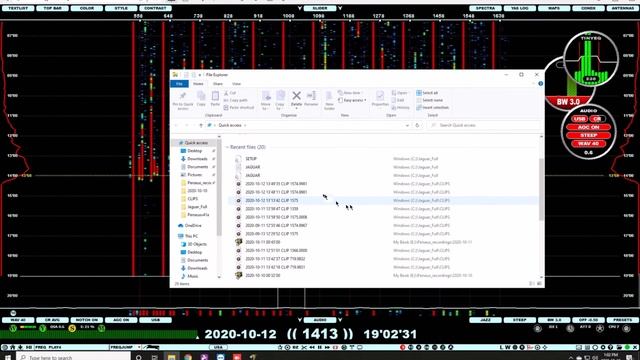The image size is (640, 360).
Task: Select the CLIPS folder in navigation pane
Action: pyautogui.click(x=193, y=199)
